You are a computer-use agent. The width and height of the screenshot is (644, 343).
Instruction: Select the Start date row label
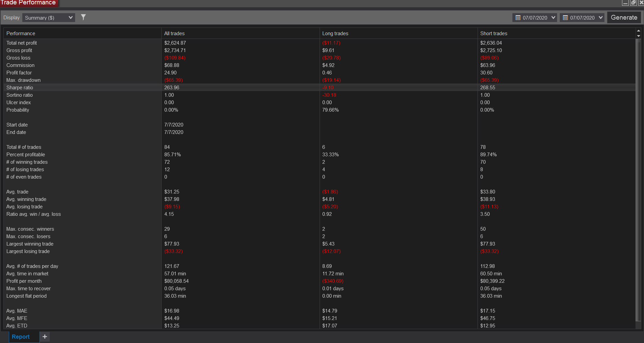(x=17, y=125)
